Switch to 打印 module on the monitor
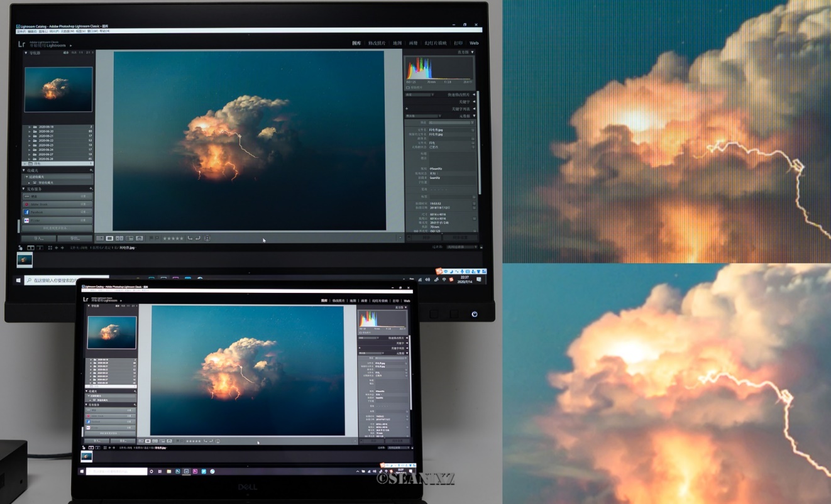The height and width of the screenshot is (504, 831). pos(458,43)
